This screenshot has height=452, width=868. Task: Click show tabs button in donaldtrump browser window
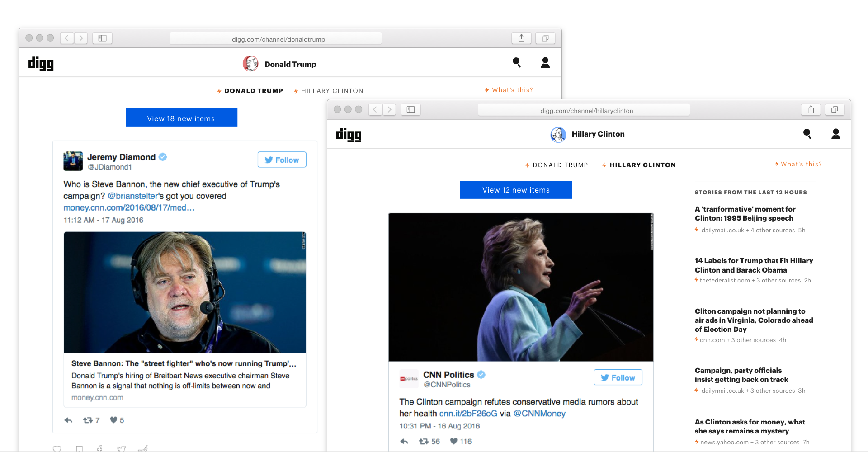545,38
